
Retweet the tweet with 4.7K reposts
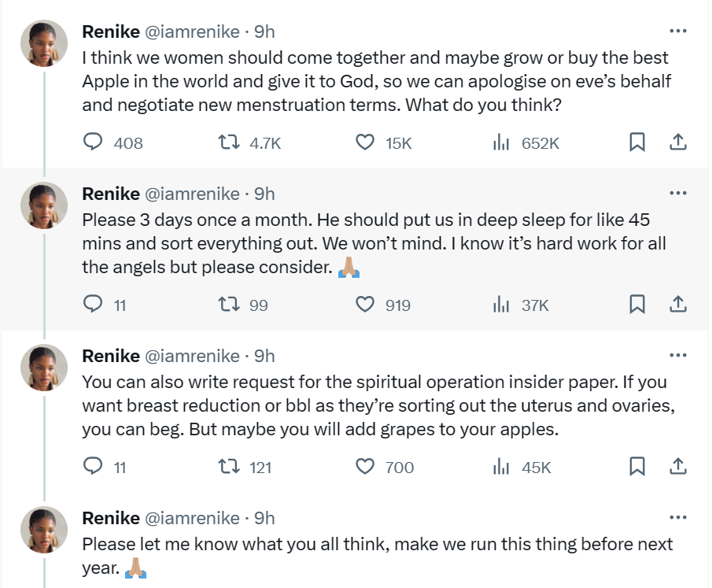(228, 142)
